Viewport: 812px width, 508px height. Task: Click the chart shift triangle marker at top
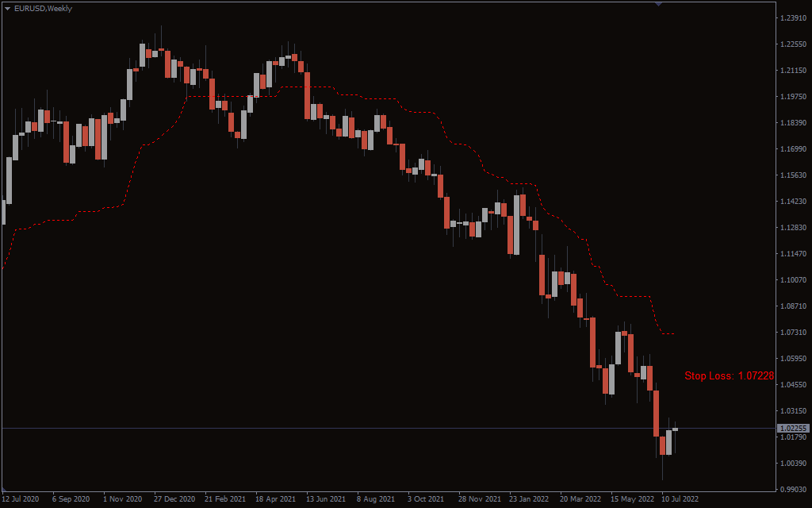pyautogui.click(x=658, y=4)
